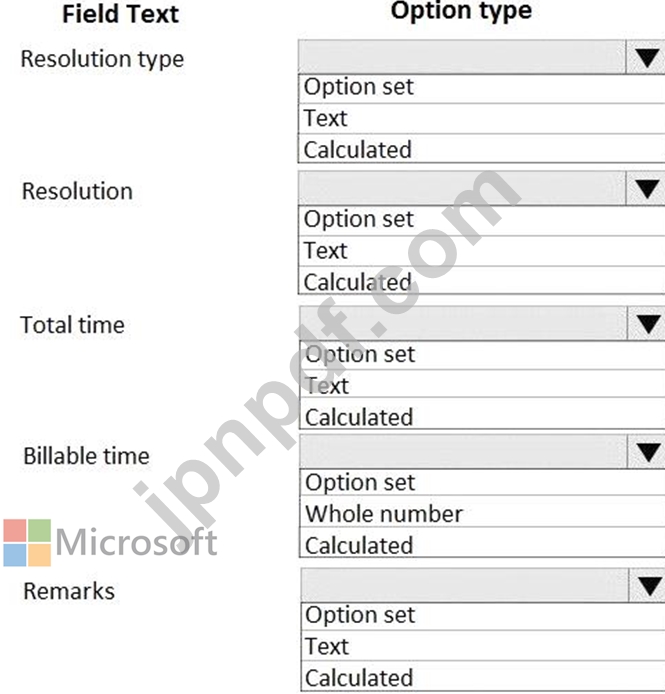Select Option set for Resolution type

482,89
